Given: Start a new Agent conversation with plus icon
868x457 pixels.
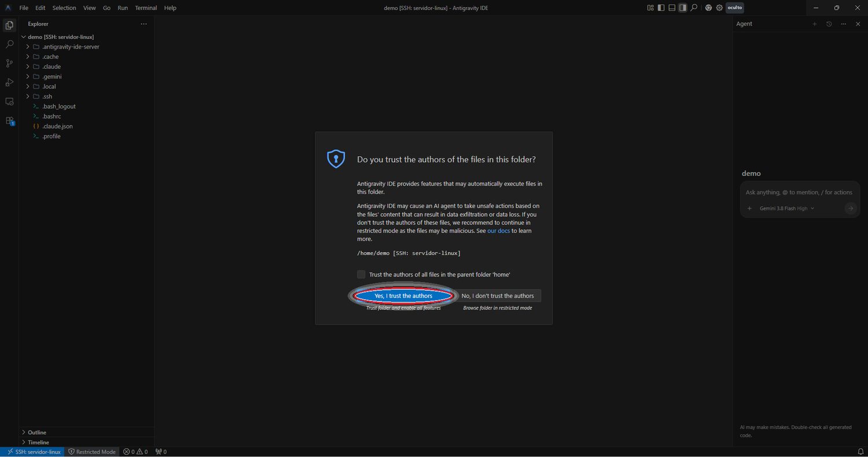Looking at the screenshot, I should (815, 24).
